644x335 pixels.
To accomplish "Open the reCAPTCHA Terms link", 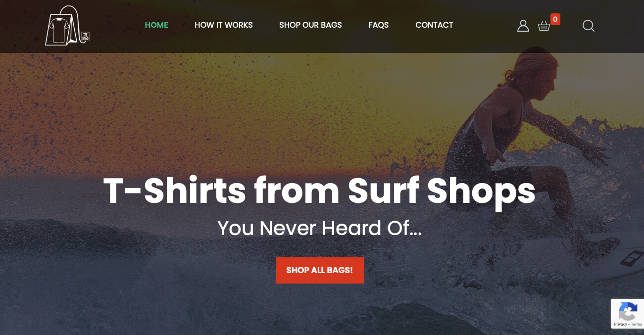I will coord(637,324).
